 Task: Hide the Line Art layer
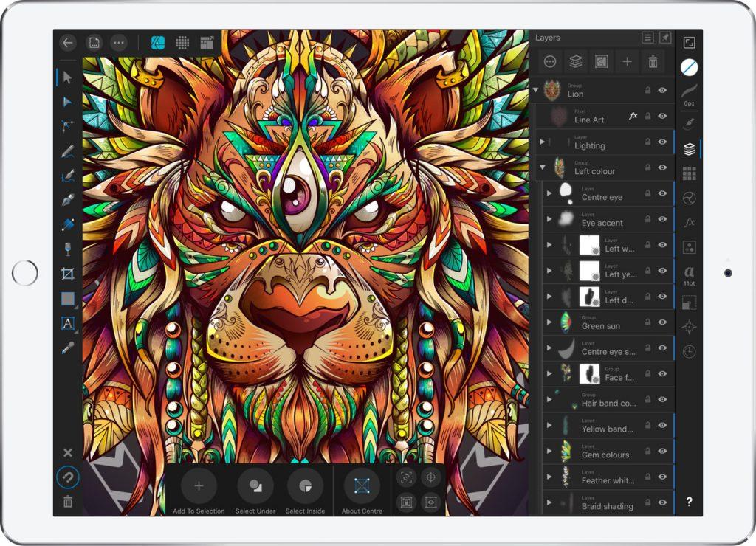[x=662, y=116]
